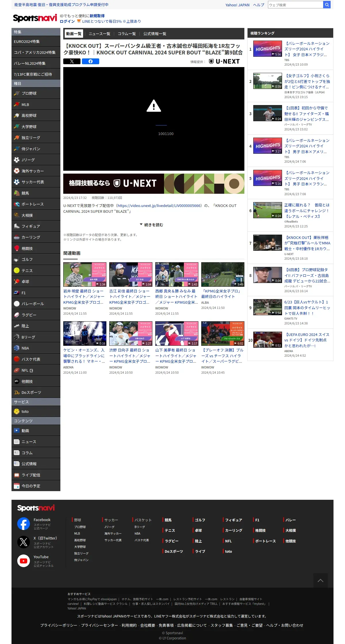
Task: Open 今日の予定 calendar icon
Action: point(17,486)
